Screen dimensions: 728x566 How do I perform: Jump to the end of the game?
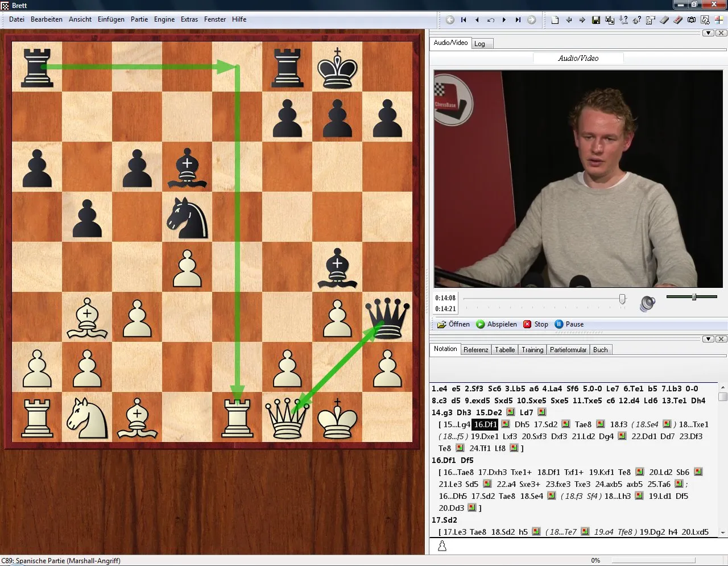[x=518, y=20]
